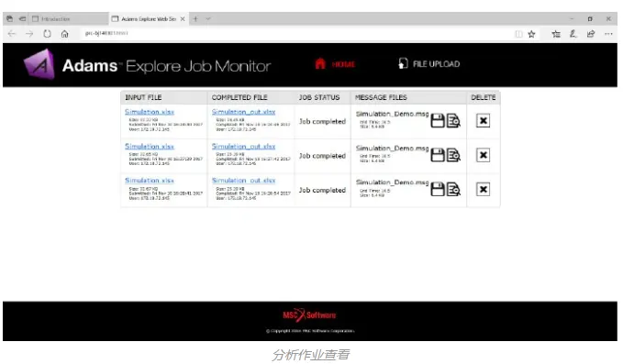
Task: Open the favorites hub icon
Action: click(556, 34)
